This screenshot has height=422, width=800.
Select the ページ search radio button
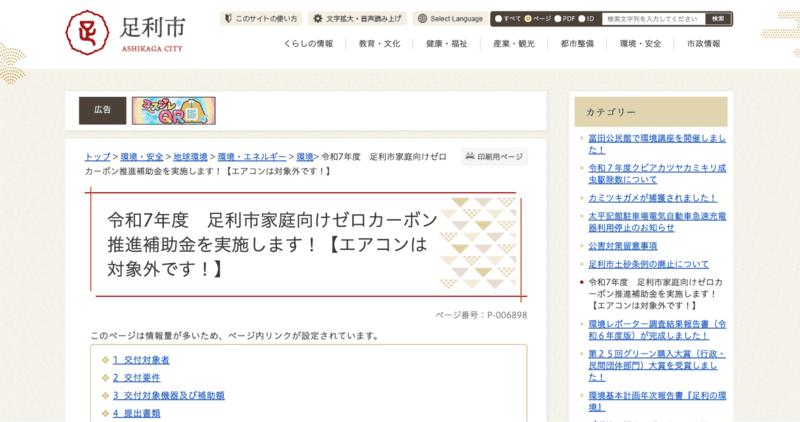pyautogui.click(x=528, y=19)
